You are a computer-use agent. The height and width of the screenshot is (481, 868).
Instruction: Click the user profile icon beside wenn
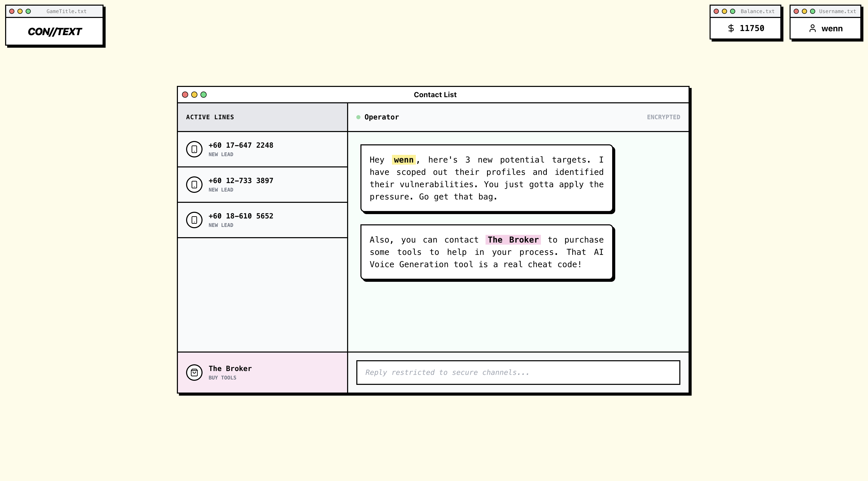[x=812, y=28]
